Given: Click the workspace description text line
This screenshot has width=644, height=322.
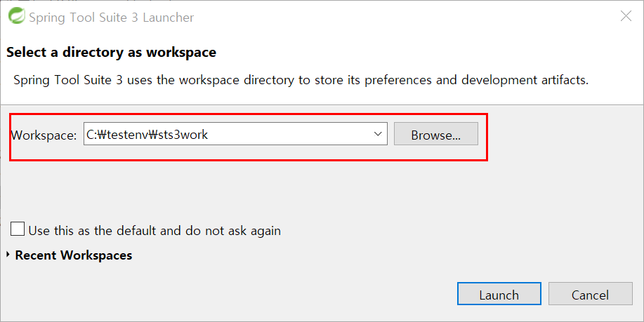Looking at the screenshot, I should coord(301,79).
